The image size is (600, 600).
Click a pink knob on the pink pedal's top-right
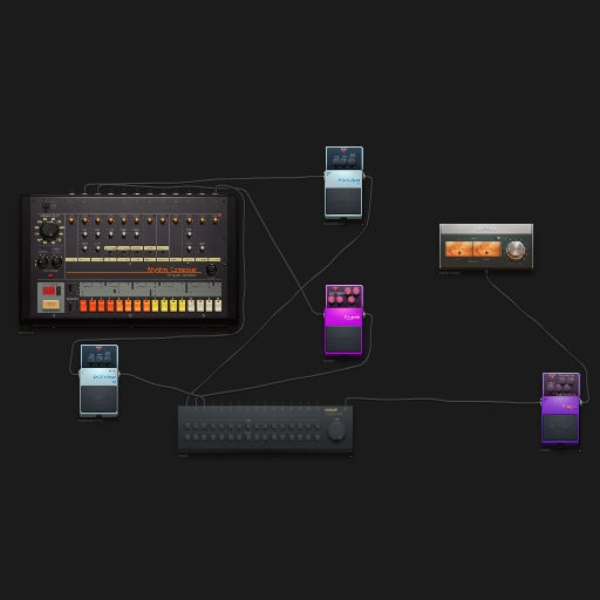point(356,291)
